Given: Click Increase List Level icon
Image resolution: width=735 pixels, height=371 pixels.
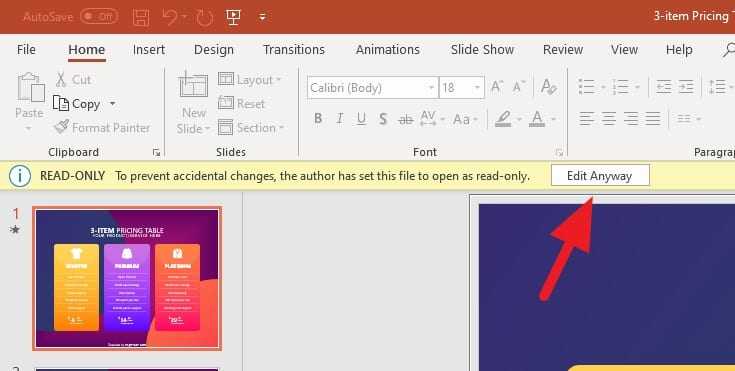Looking at the screenshot, I should [x=686, y=87].
